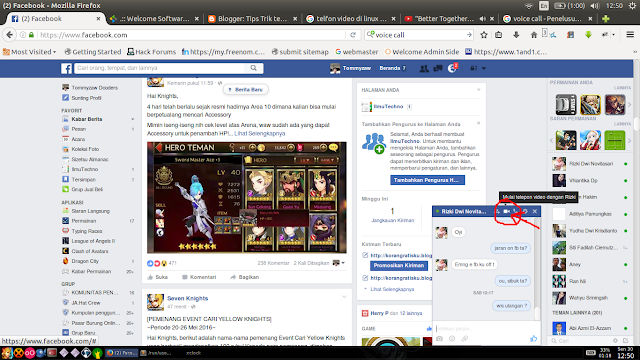Expand the Kabar Berita options arrow
The height and width of the screenshot is (360, 640).
(132, 119)
